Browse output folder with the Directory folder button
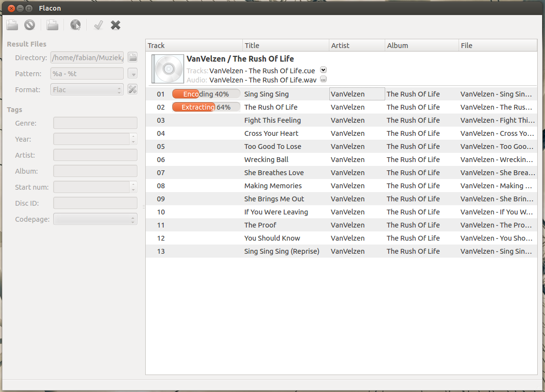The width and height of the screenshot is (545, 392). (132, 58)
